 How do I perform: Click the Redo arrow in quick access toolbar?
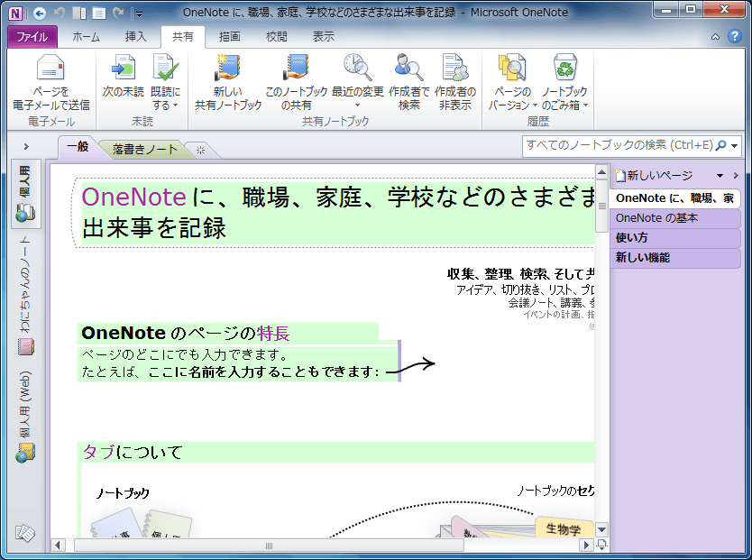point(118,13)
